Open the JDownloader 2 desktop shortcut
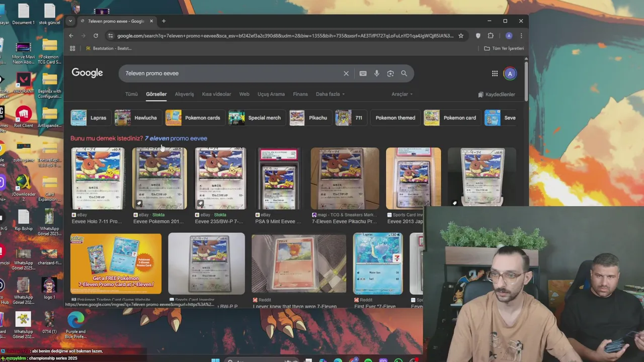Image resolution: width=644 pixels, height=362 pixels. click(x=23, y=188)
